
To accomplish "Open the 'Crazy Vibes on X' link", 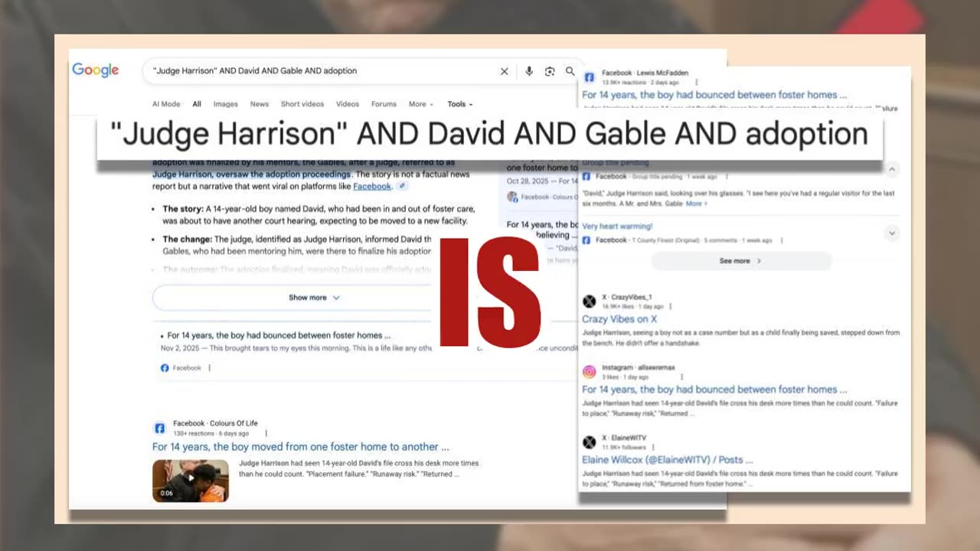I will click(619, 319).
